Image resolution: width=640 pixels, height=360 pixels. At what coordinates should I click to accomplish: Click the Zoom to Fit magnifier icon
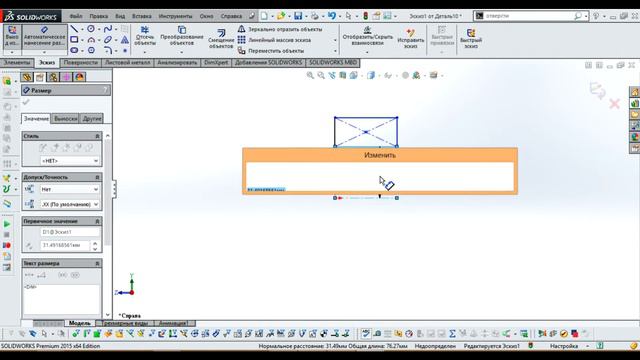tap(310, 75)
